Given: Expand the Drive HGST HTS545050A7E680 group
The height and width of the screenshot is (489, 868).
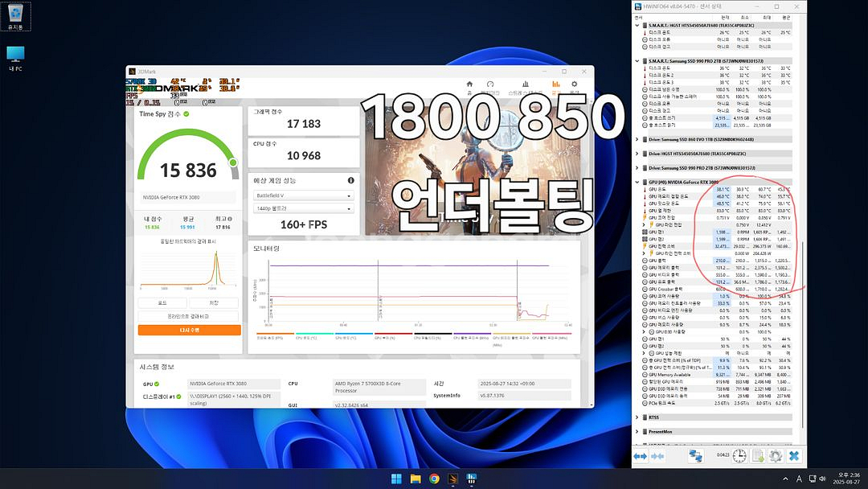Looking at the screenshot, I should coord(637,154).
